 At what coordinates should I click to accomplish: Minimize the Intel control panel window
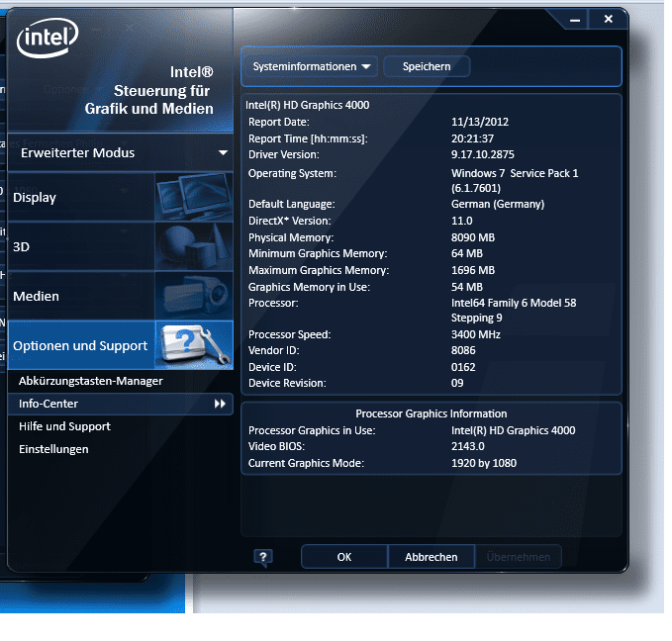click(x=575, y=20)
